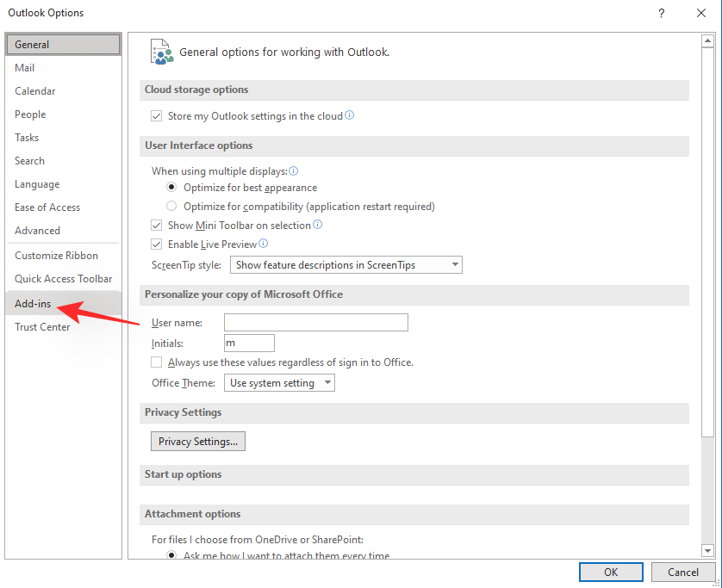Image resolution: width=722 pixels, height=588 pixels.
Task: Click the vertical scrollbar thumb
Action: click(x=707, y=242)
